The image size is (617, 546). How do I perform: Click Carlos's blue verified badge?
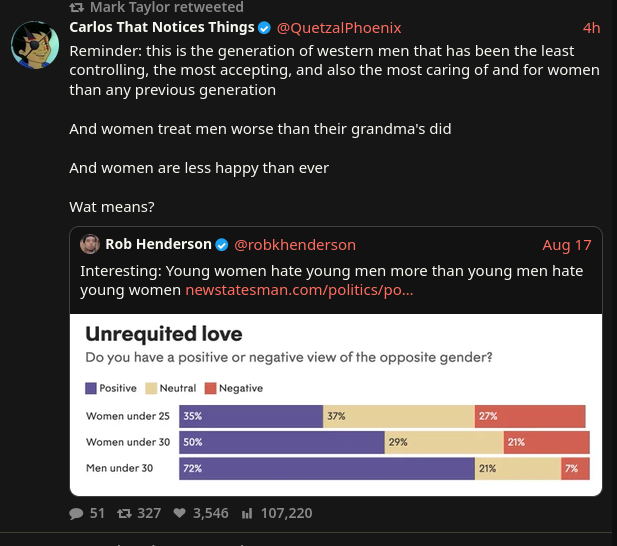tap(264, 28)
